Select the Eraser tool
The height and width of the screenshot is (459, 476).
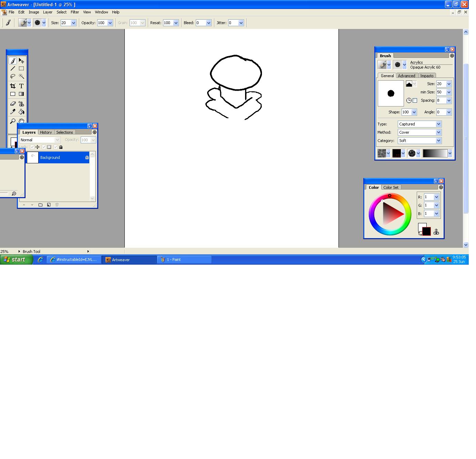13,103
